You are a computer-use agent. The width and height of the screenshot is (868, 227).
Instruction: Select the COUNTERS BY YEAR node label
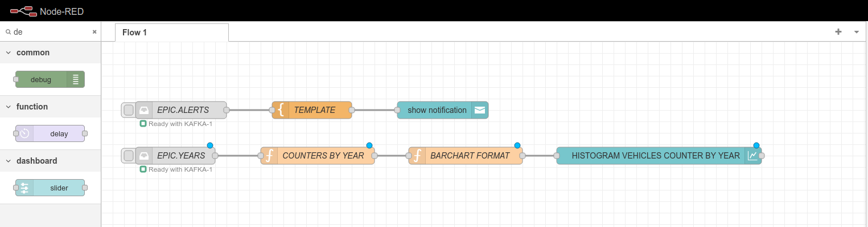click(323, 155)
